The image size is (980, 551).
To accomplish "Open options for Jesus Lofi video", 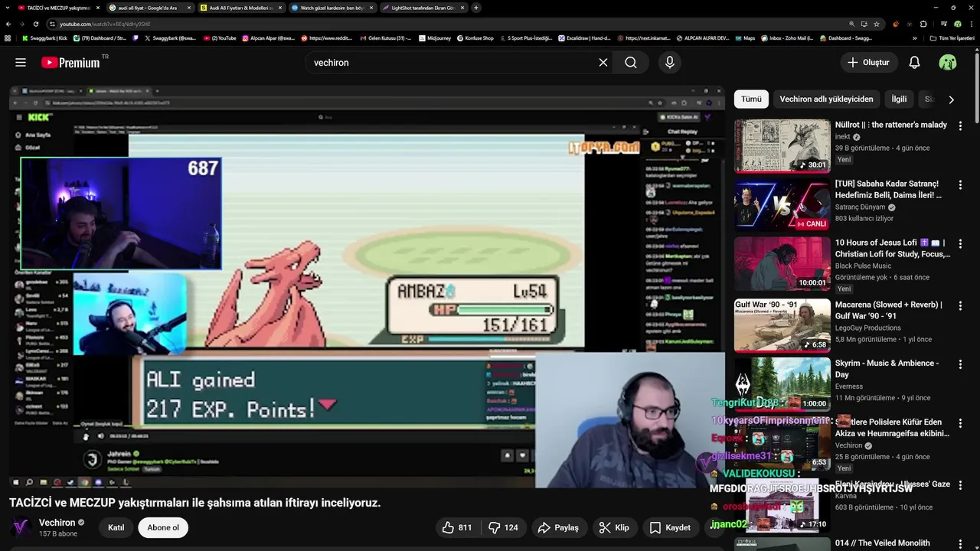I will point(960,243).
